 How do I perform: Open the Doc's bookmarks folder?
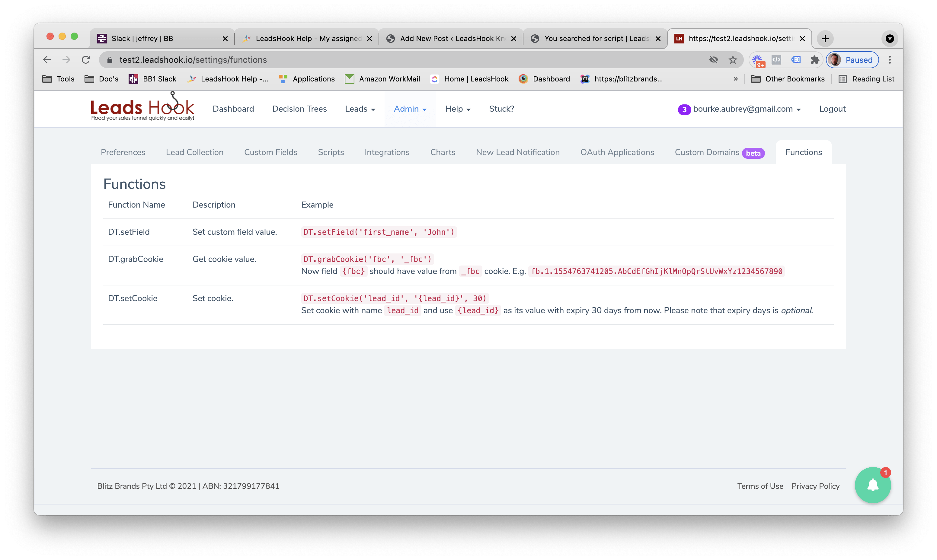pos(101,79)
